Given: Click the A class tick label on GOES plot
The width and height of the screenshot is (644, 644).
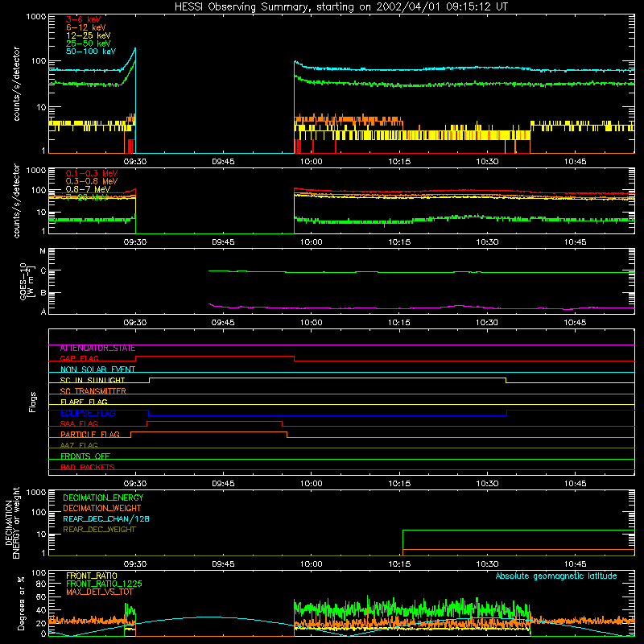Looking at the screenshot, I should [x=43, y=312].
